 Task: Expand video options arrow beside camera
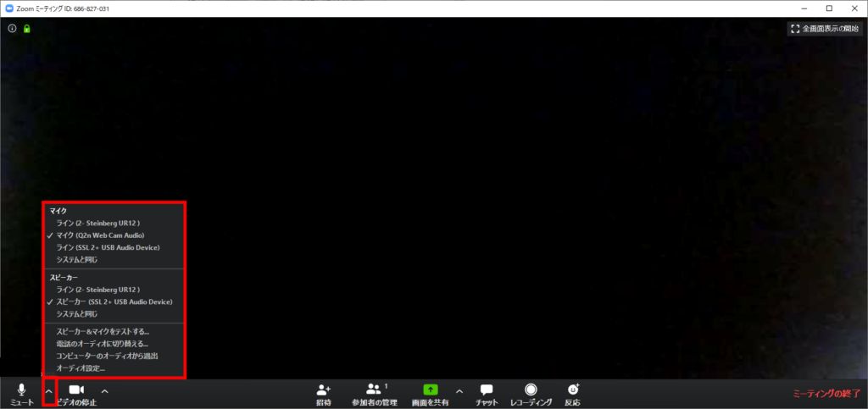[x=104, y=391]
